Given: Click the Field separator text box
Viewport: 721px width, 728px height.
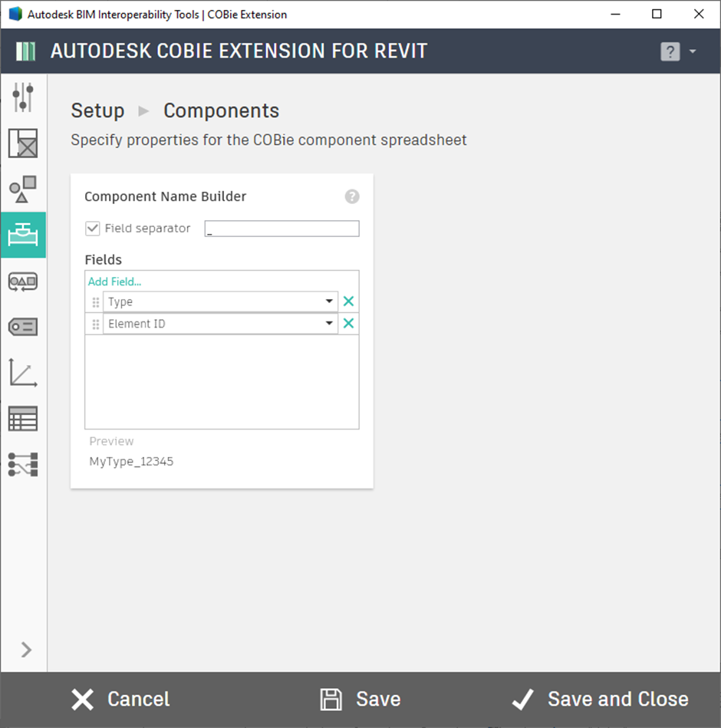Looking at the screenshot, I should click(281, 229).
